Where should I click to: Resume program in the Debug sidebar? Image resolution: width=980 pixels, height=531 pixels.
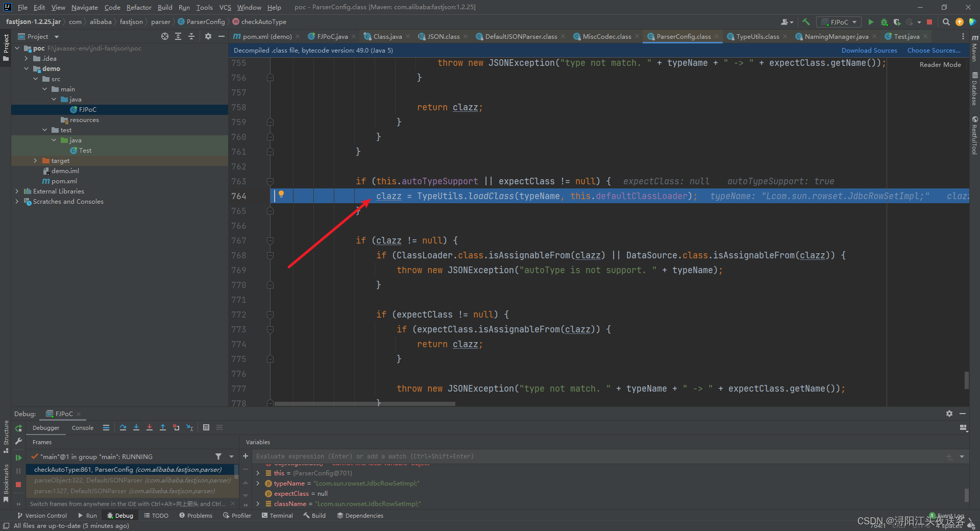(19, 457)
